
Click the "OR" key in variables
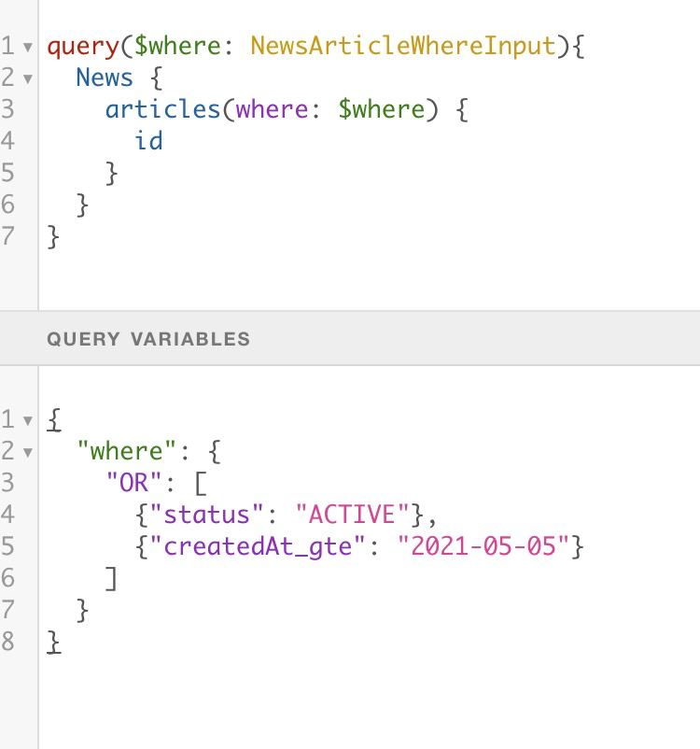133,483
